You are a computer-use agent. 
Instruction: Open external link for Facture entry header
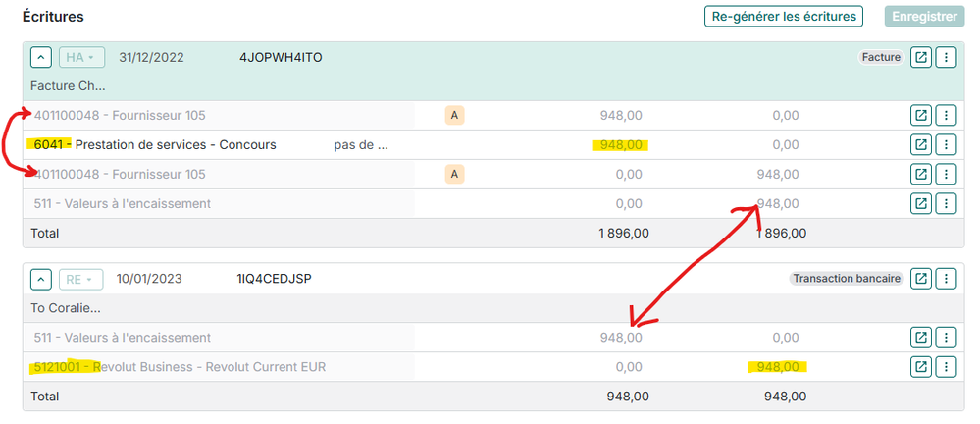[x=921, y=58]
